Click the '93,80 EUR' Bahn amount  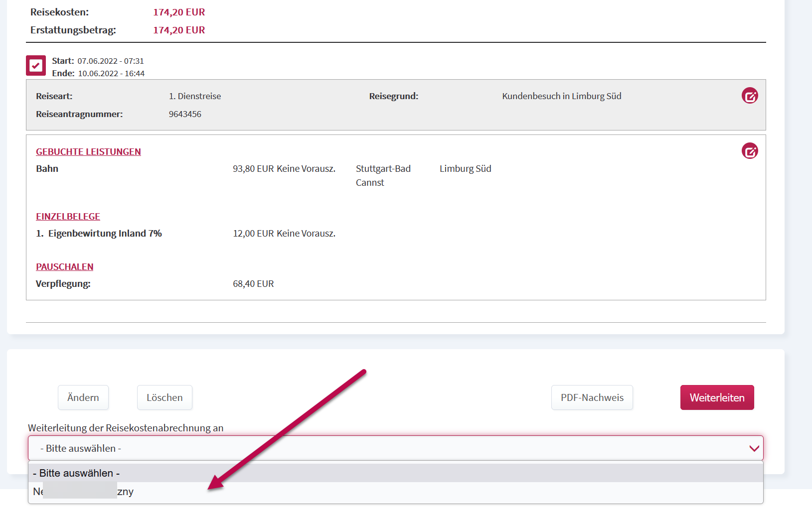pos(253,169)
